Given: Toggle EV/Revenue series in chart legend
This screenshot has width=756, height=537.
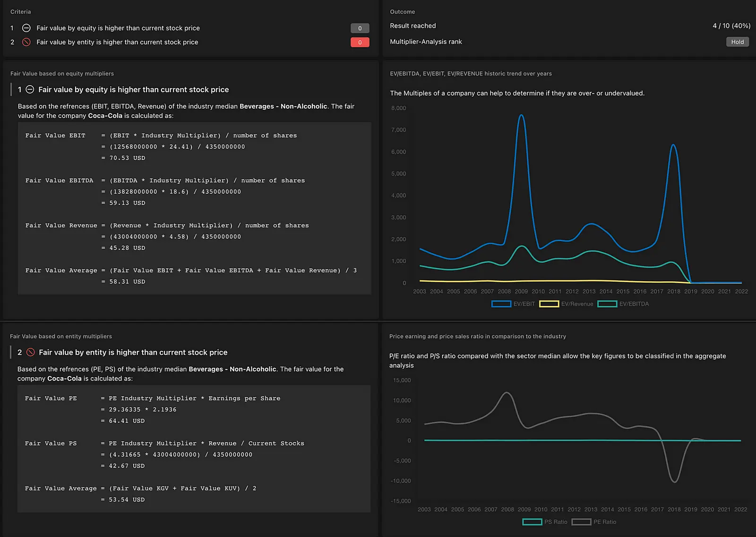Looking at the screenshot, I should tap(566, 304).
